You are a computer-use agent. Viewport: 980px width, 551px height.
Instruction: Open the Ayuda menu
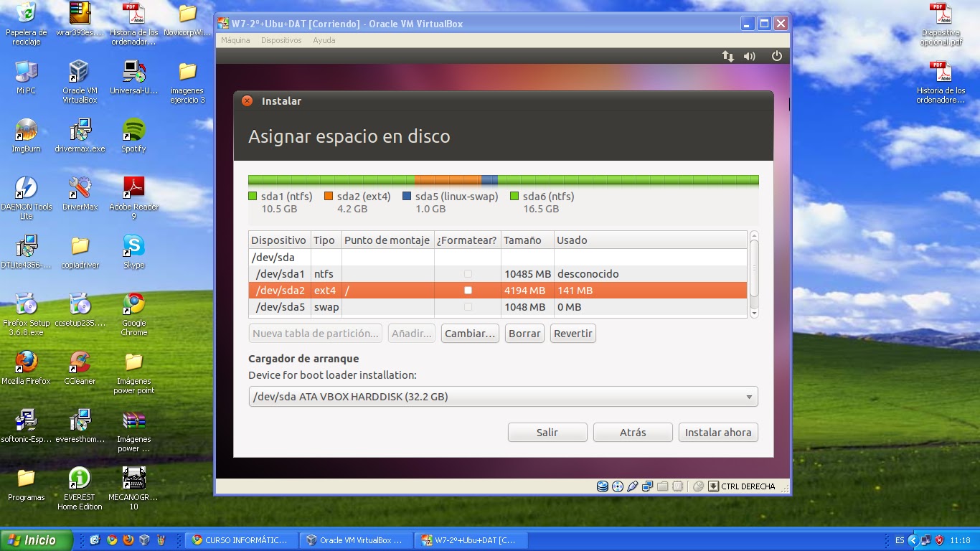(x=324, y=40)
